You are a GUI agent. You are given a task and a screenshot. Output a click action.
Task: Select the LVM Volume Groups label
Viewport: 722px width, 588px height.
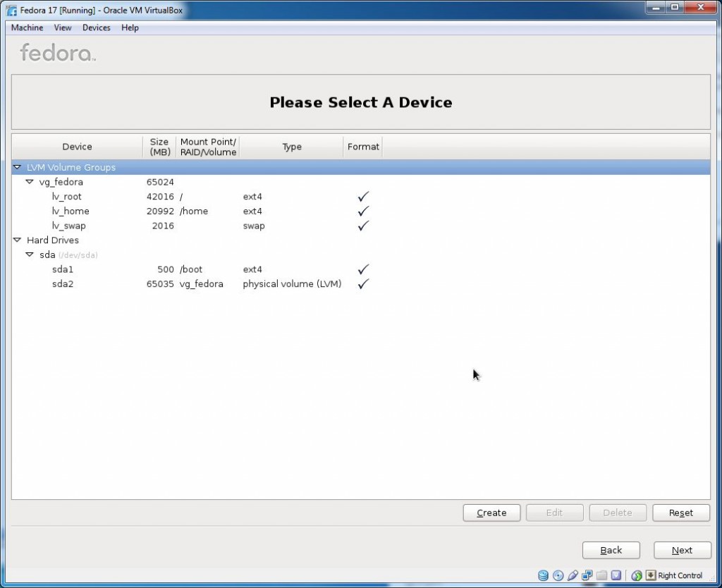71,167
